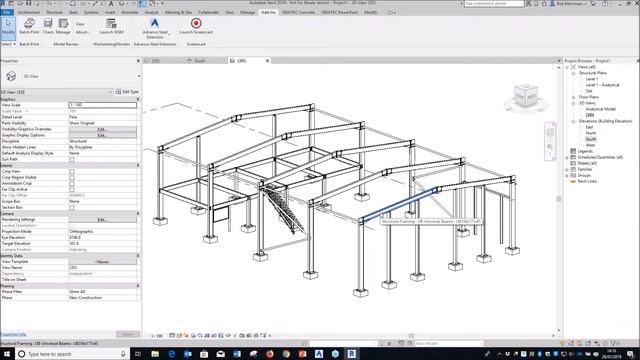The image size is (640, 360).
Task: Click the Revit icon on the taskbar
Action: coord(351,353)
